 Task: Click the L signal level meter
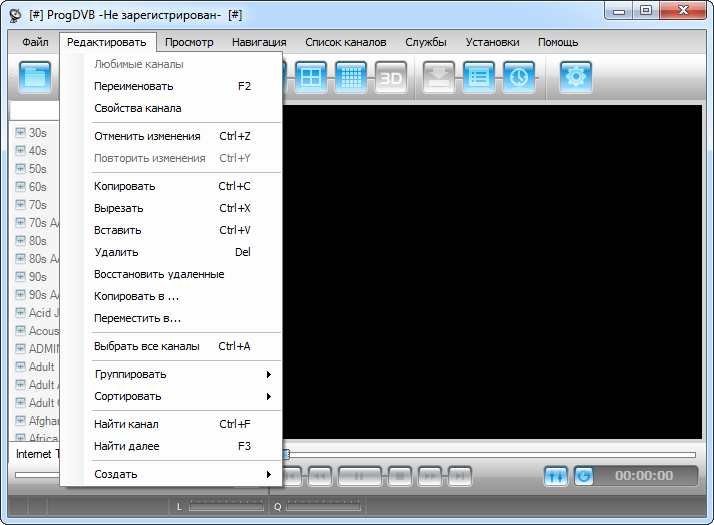point(226,505)
